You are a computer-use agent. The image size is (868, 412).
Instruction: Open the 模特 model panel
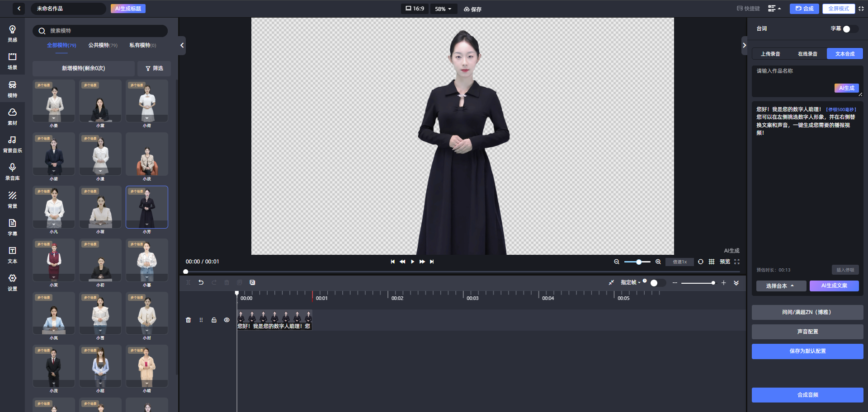tap(12, 89)
